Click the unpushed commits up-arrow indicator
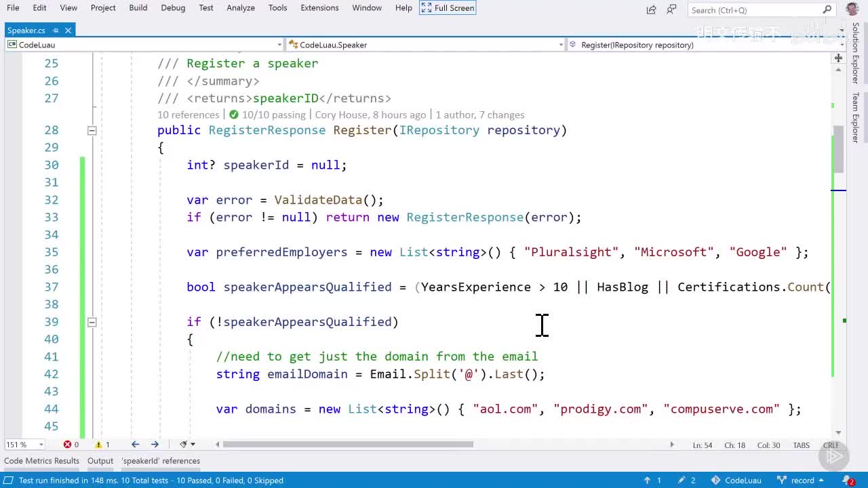Screen dimensions: 868x488 pyautogui.click(x=652, y=481)
